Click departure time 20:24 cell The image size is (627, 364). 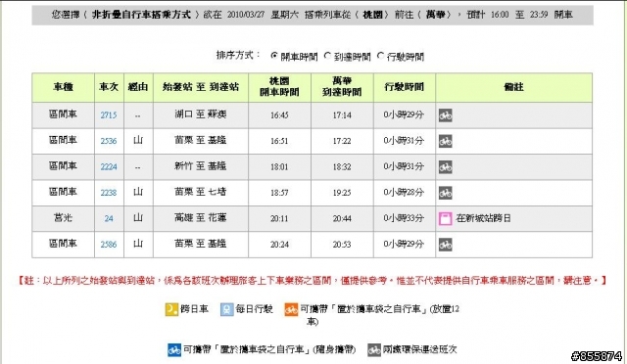279,245
